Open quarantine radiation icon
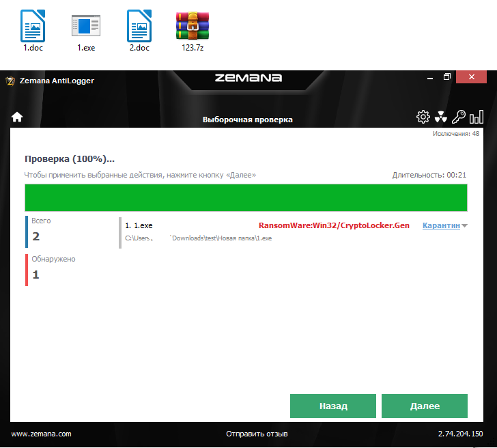 point(441,117)
